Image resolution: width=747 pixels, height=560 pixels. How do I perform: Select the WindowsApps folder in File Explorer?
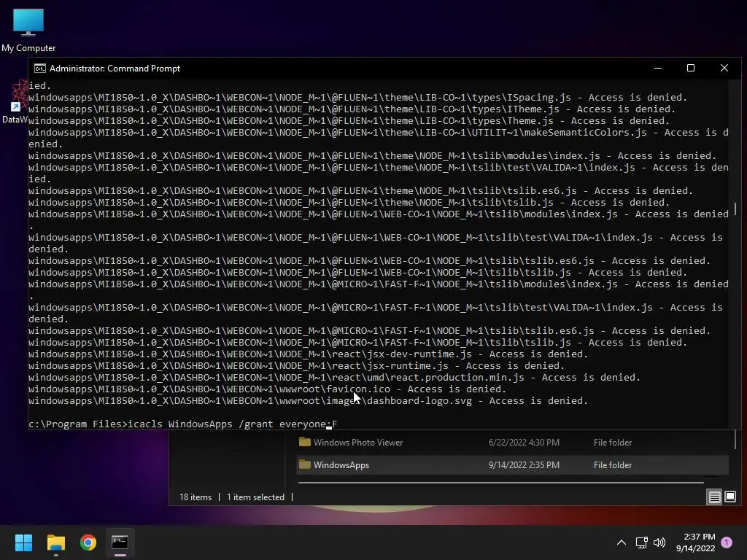coord(512,464)
